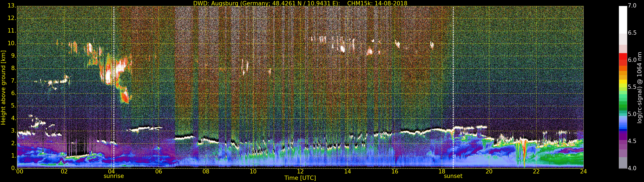Click the '12.' tick on the height axis

click(x=12, y=18)
